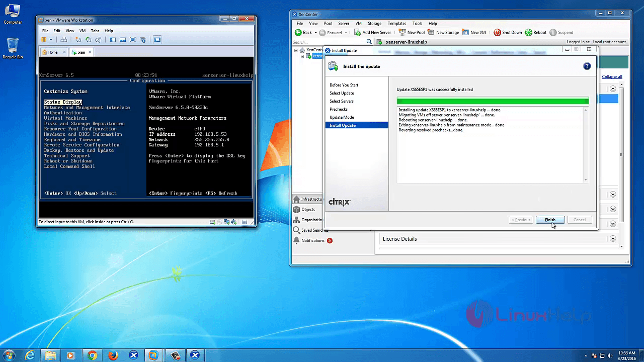Open Firefox from taskbar
The width and height of the screenshot is (644, 362).
point(113,355)
